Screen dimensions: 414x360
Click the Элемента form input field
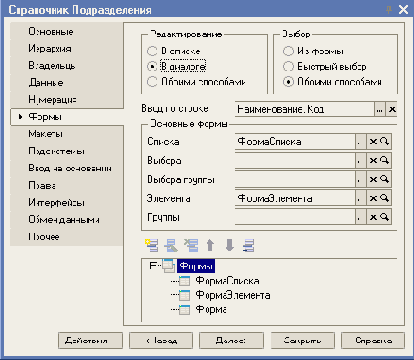click(x=295, y=198)
